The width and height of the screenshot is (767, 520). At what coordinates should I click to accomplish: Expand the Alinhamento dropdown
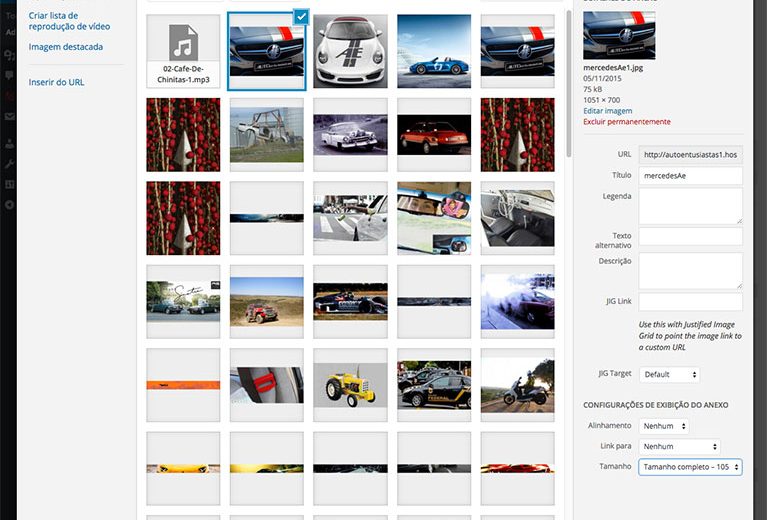(x=665, y=425)
